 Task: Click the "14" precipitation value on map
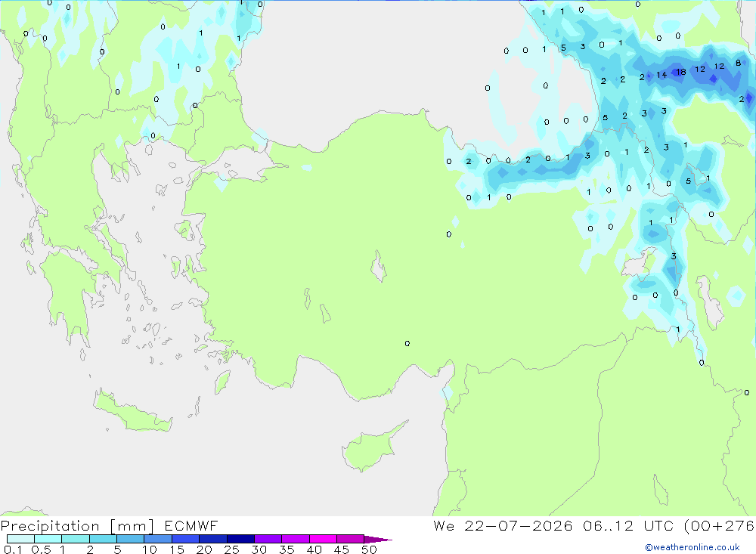point(661,75)
